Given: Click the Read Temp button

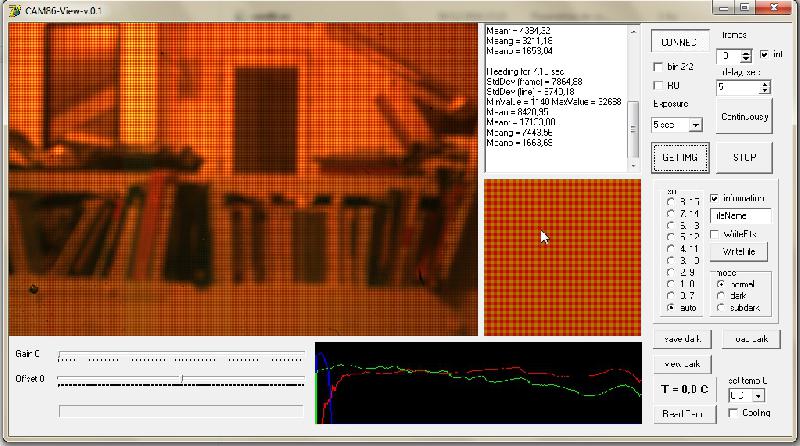Looking at the screenshot, I should (685, 414).
